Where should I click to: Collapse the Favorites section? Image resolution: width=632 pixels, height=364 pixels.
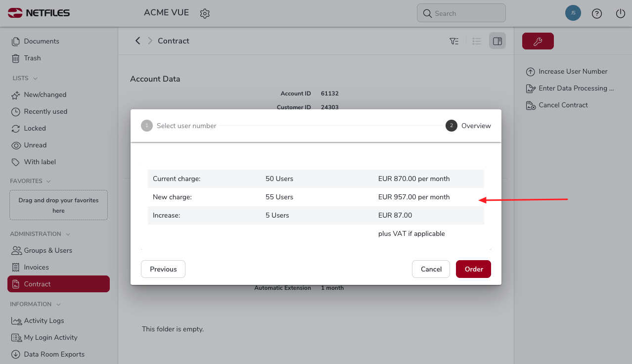[49, 181]
